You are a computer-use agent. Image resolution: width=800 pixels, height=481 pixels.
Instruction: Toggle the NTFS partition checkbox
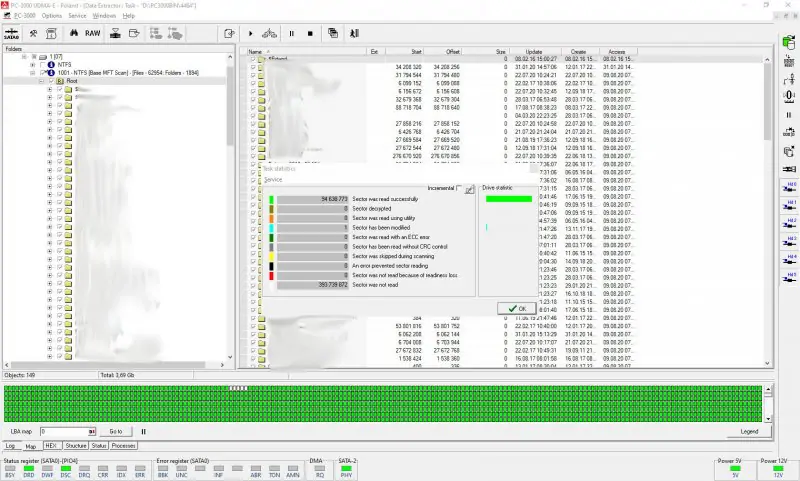click(42, 65)
